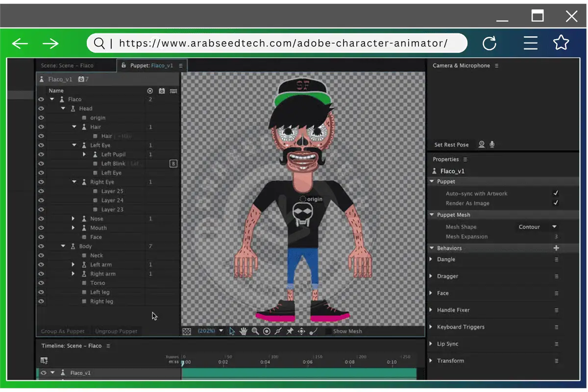Choose the Pin tool in the viewer toolbar

(x=291, y=331)
